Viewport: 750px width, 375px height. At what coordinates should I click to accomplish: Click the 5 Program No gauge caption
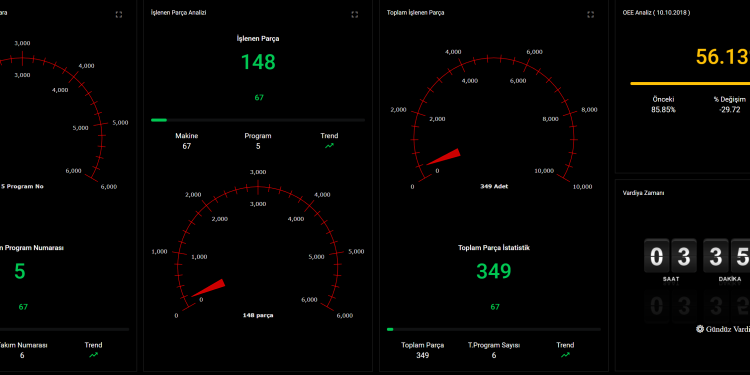(x=22, y=186)
